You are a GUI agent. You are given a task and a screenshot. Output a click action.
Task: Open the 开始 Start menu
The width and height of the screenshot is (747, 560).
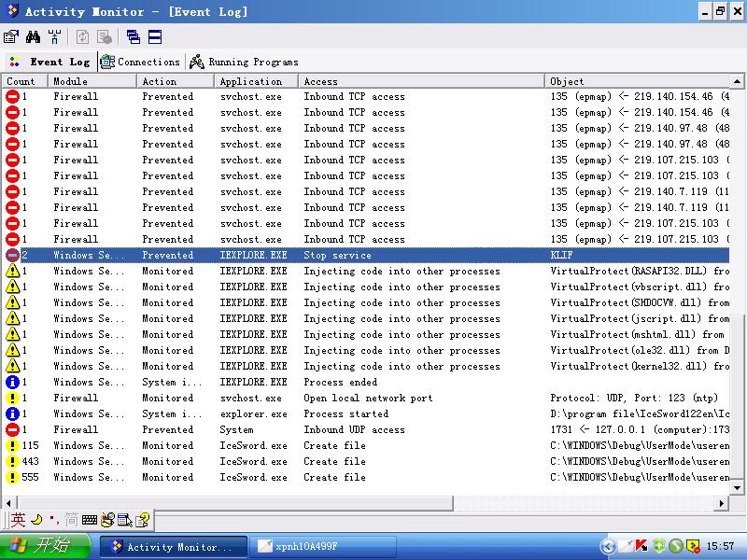[x=45, y=546]
